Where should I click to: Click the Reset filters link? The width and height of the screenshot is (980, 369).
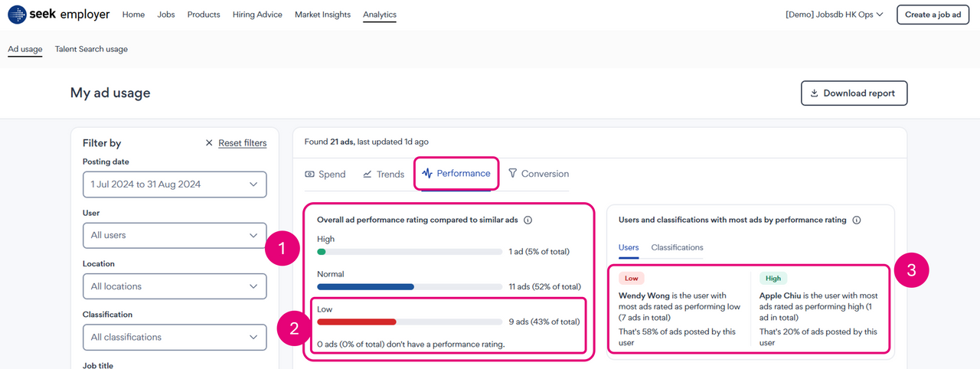(243, 143)
